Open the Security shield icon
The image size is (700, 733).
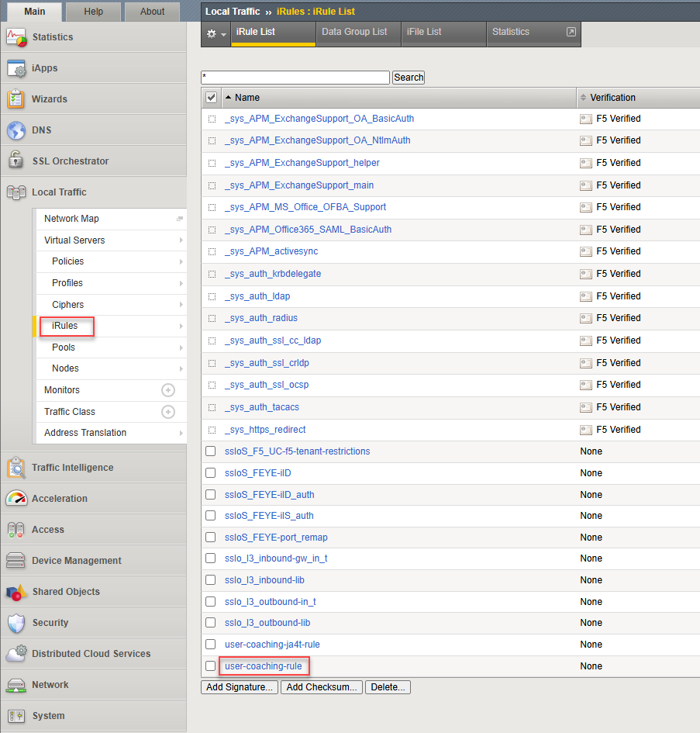pyautogui.click(x=16, y=623)
